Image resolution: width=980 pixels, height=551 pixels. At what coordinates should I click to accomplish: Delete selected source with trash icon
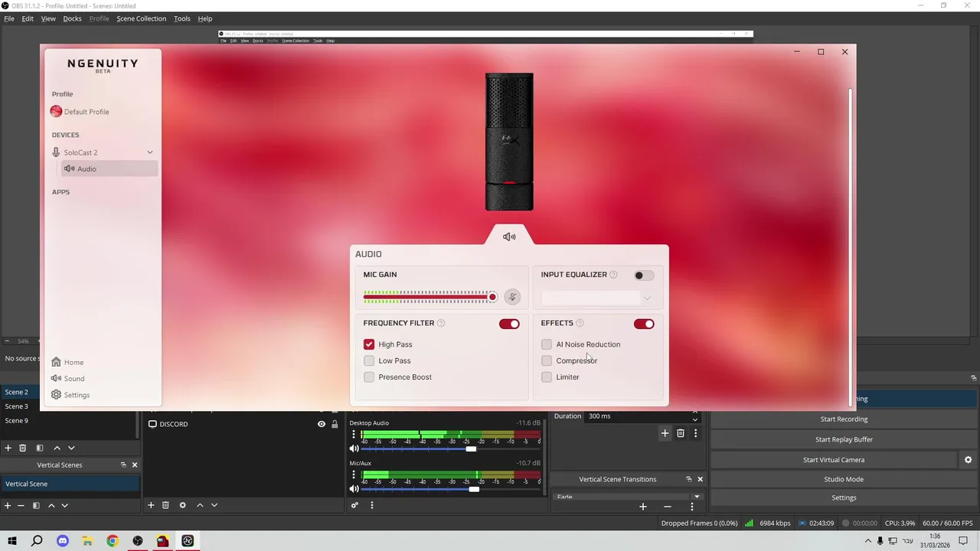pyautogui.click(x=165, y=505)
